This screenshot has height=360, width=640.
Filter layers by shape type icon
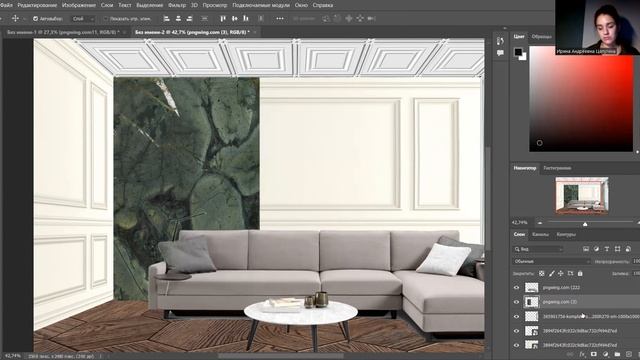[618, 249]
